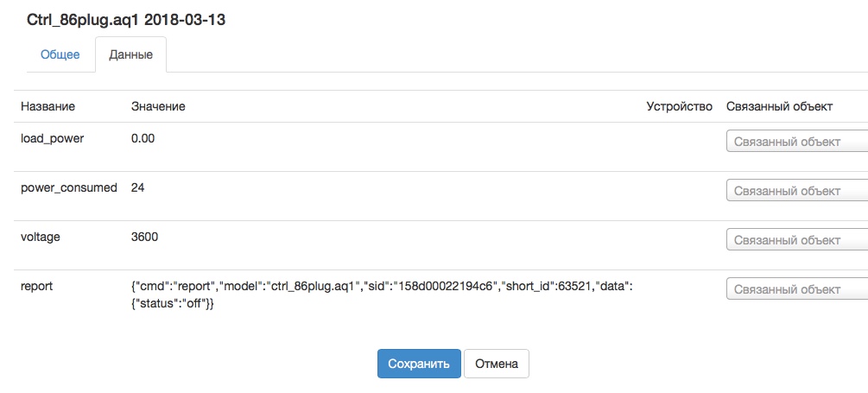The image size is (868, 393).
Task: Click the voltage row name
Action: [x=41, y=237]
